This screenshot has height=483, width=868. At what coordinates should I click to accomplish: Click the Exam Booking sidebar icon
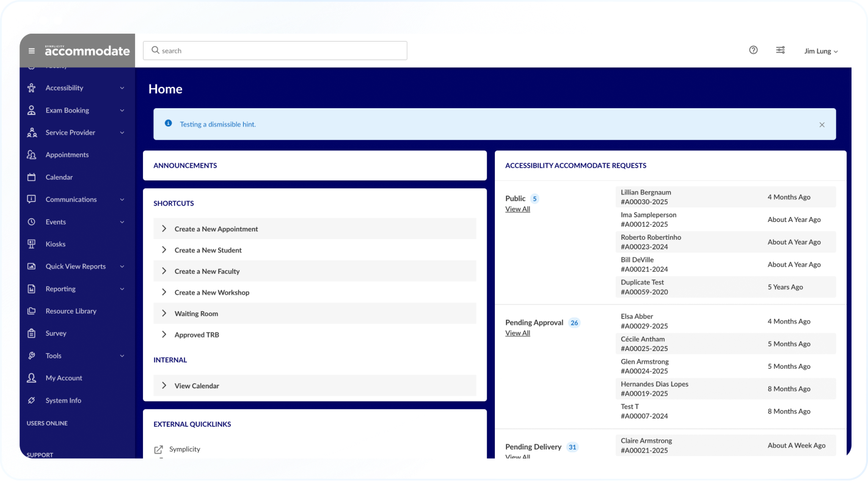pyautogui.click(x=32, y=110)
